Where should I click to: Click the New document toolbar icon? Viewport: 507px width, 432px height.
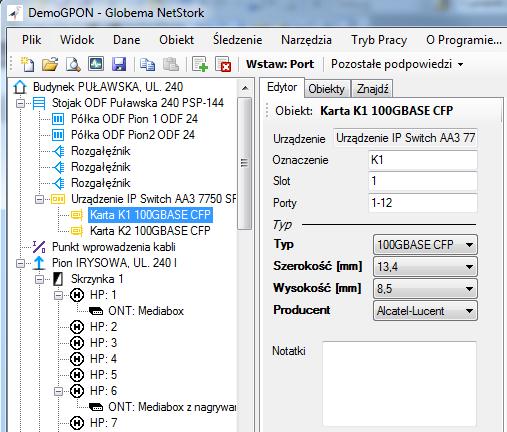click(x=27, y=64)
